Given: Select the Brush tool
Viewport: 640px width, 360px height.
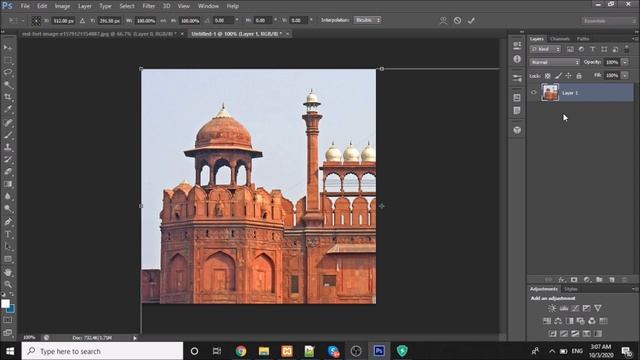Looking at the screenshot, I should click(8, 135).
